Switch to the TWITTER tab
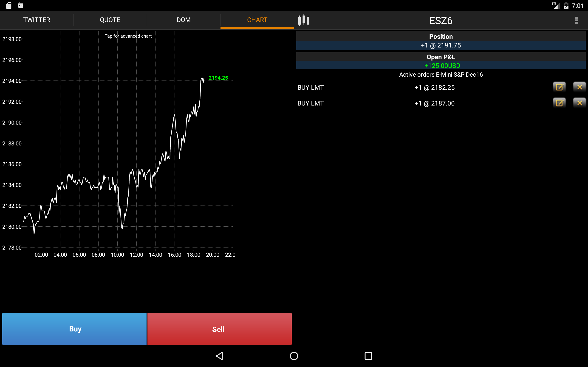This screenshot has width=588, height=367. 37,20
